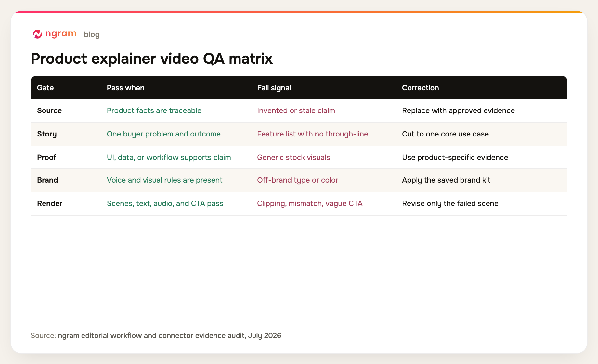Click 'Use product-specific evidence' cell

coord(455,157)
